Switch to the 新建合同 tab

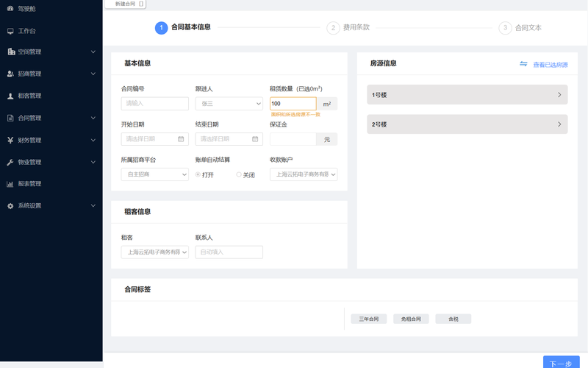pos(124,4)
